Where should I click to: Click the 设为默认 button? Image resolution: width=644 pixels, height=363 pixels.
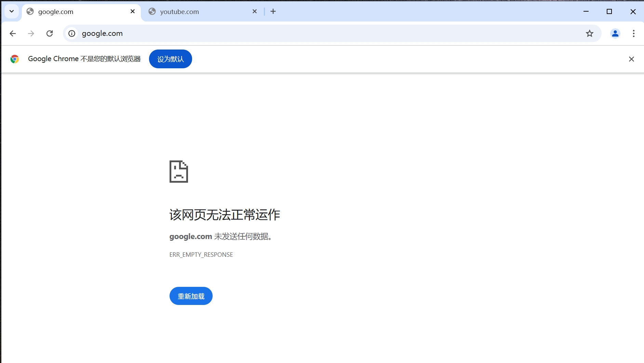click(171, 59)
